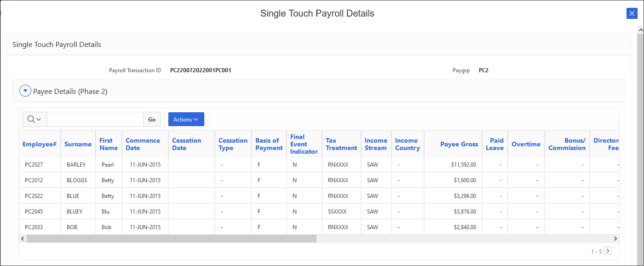Click the Basis of Payment header

[269, 144]
